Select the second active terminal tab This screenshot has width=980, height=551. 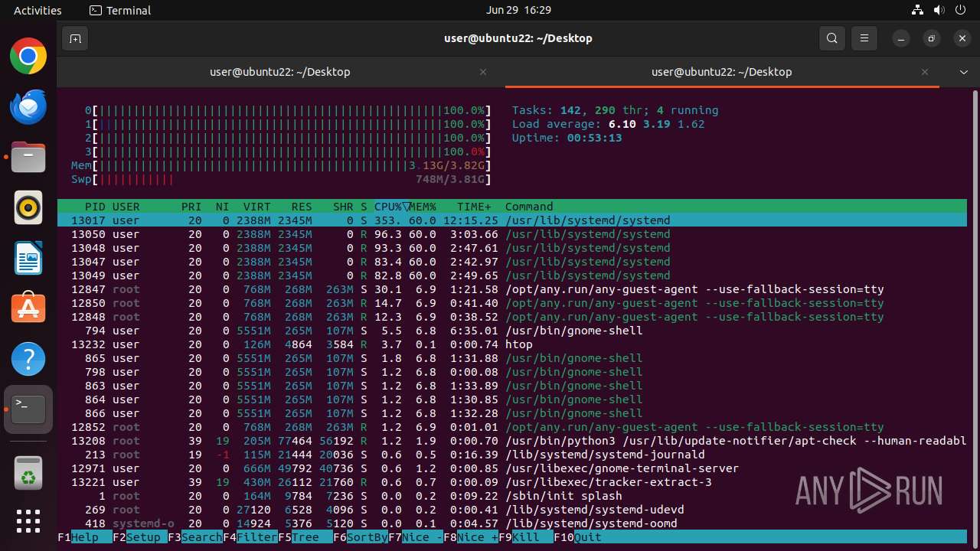[x=722, y=72]
